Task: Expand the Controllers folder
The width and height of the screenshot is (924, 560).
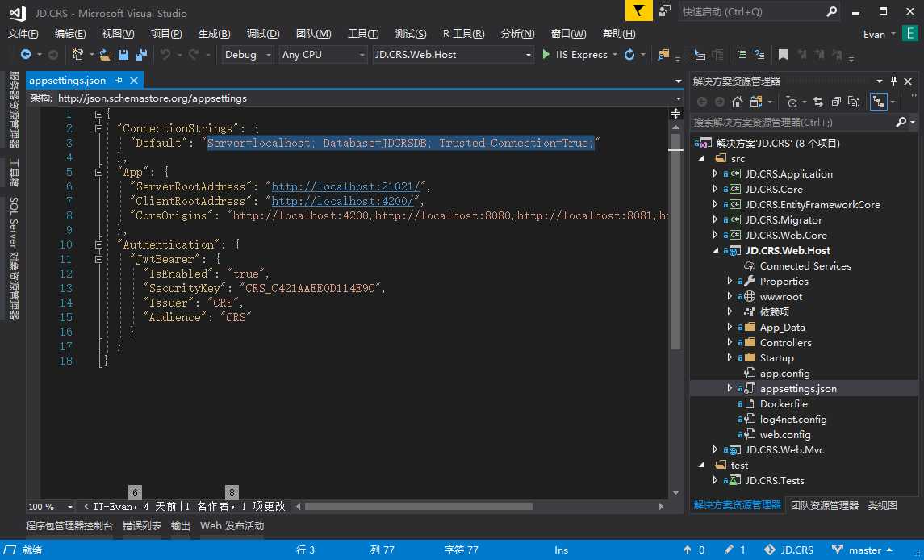Action: click(x=730, y=342)
